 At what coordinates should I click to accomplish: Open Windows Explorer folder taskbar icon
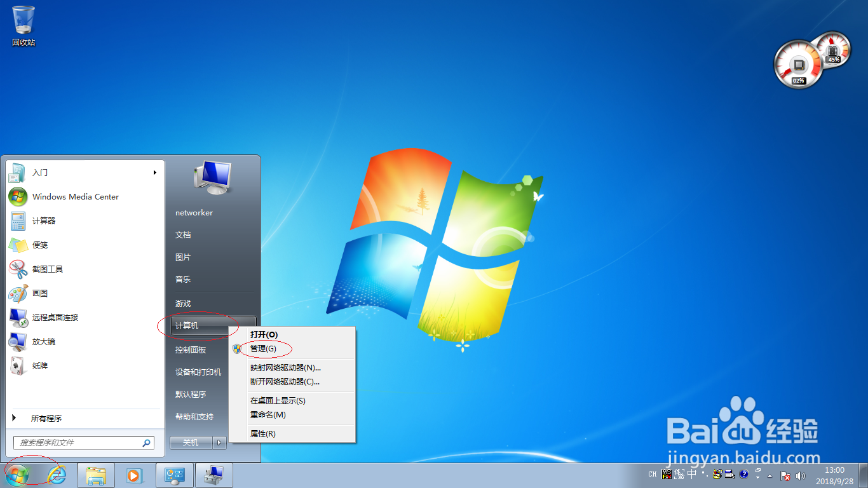coord(96,475)
